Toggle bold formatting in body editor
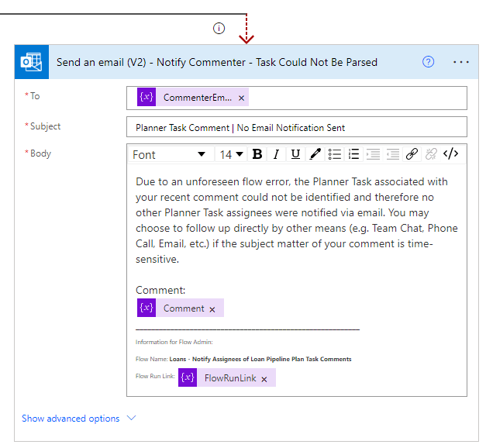Viewport: 486px width, 448px height. point(257,153)
